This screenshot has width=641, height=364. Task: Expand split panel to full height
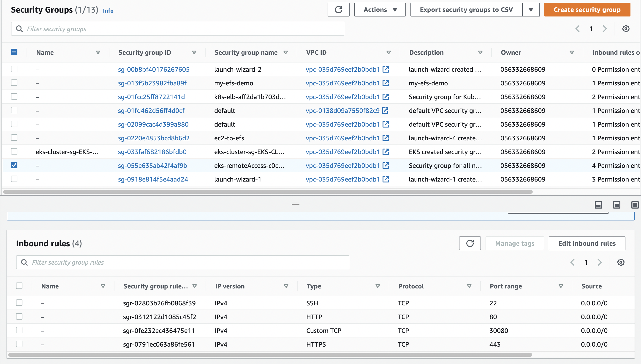pyautogui.click(x=635, y=205)
